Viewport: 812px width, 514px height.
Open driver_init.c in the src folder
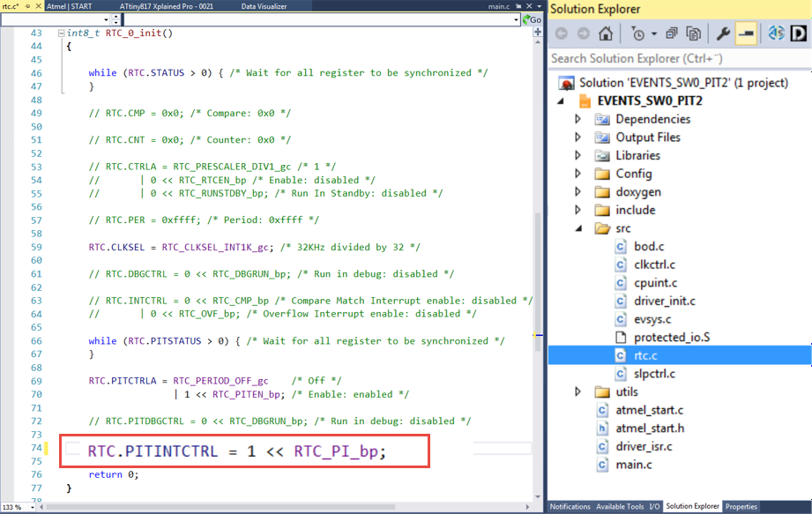coord(665,301)
